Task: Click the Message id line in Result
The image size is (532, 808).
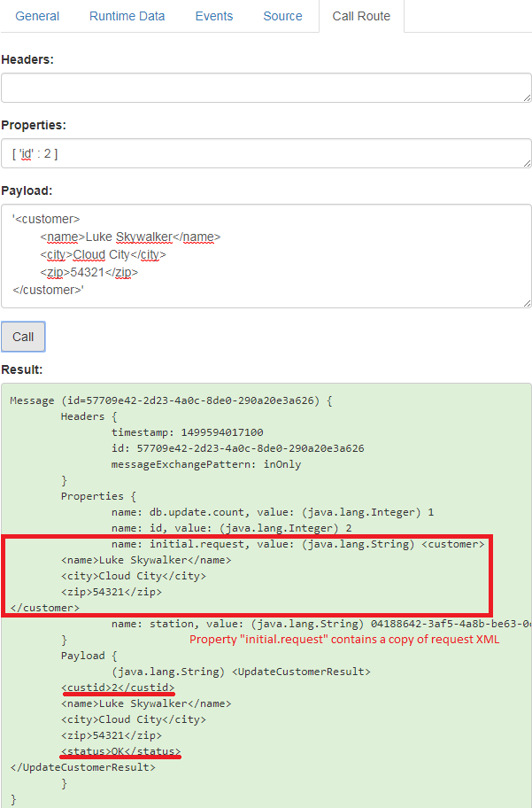Action: [x=171, y=400]
